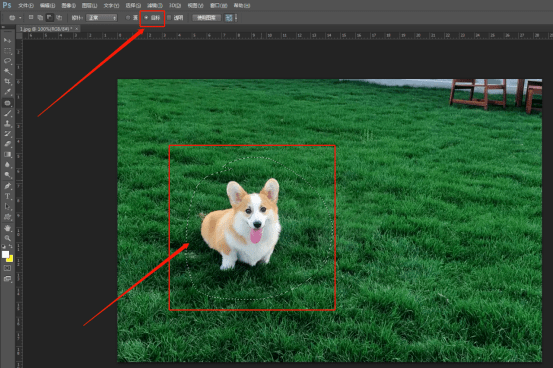Viewport: 553px width, 368px height.
Task: Select the Path Selection tool
Action: [x=7, y=206]
